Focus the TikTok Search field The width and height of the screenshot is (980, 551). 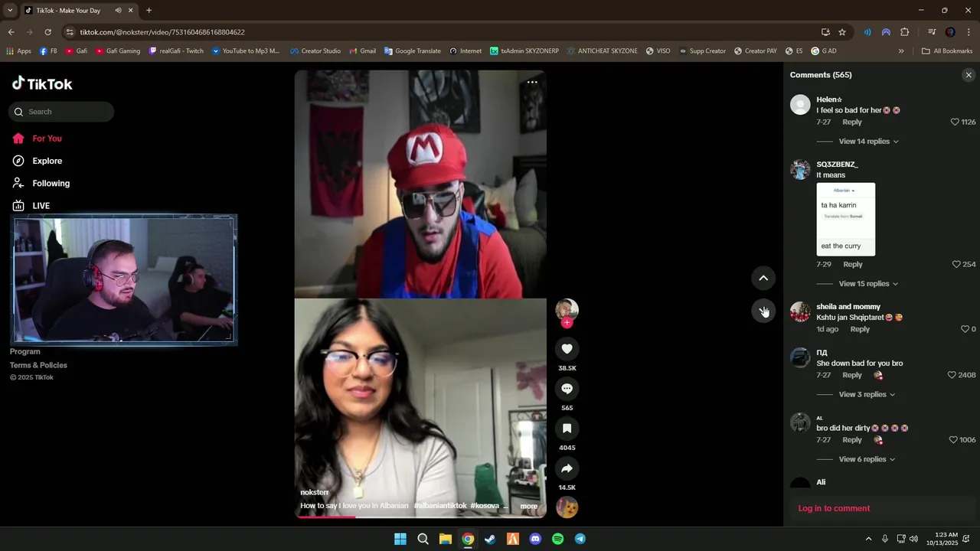click(61, 112)
